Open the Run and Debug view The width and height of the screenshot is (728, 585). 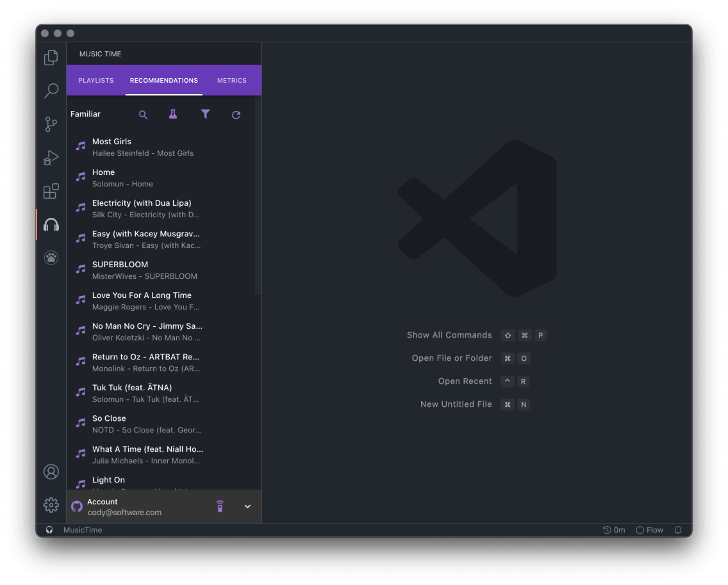point(51,158)
